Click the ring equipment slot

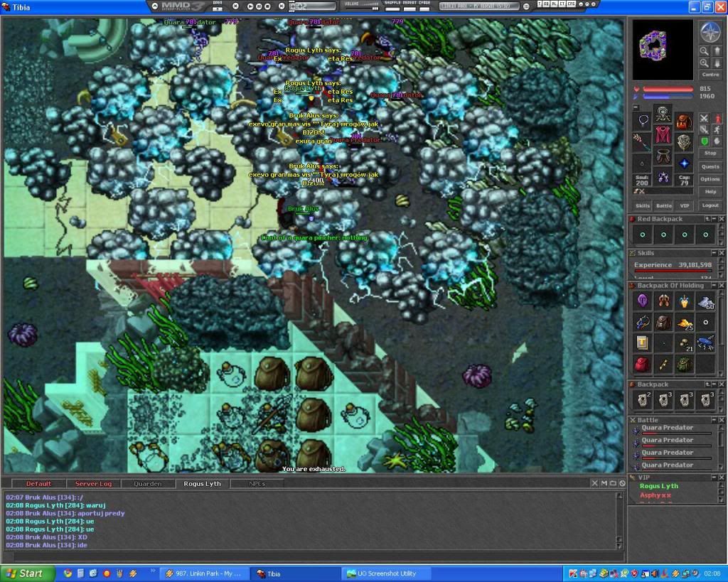pos(643,163)
